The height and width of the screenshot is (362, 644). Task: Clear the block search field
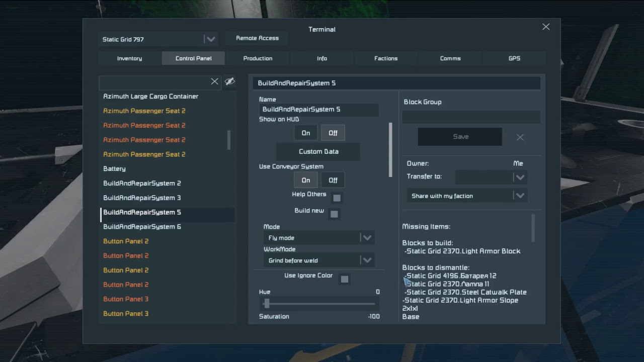coord(215,81)
